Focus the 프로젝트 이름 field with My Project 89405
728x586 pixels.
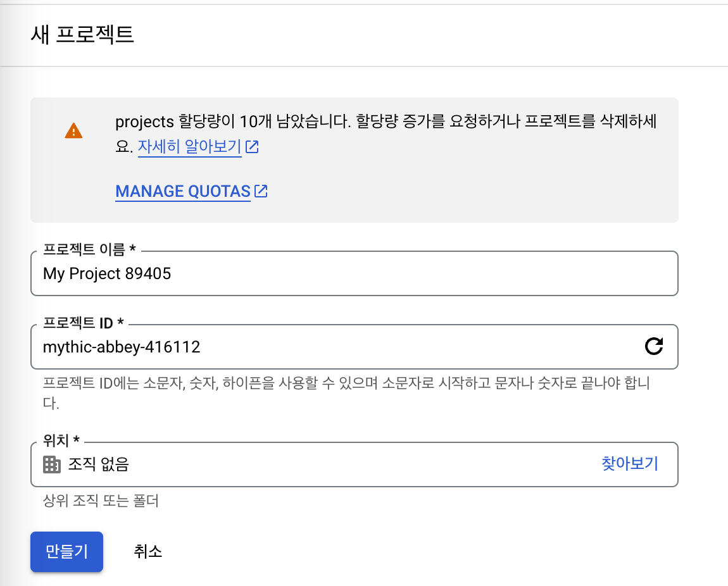[x=355, y=273]
